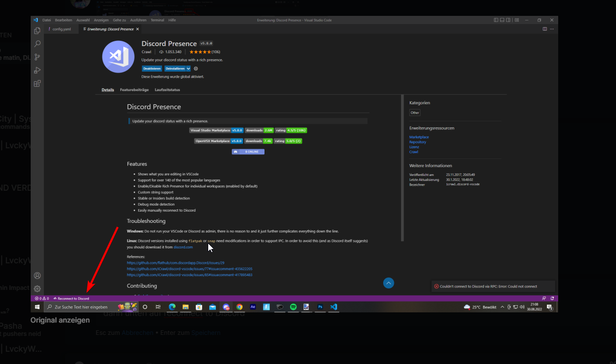The height and width of the screenshot is (364, 616).
Task: Click the Windows taskbar search box
Action: (82, 307)
